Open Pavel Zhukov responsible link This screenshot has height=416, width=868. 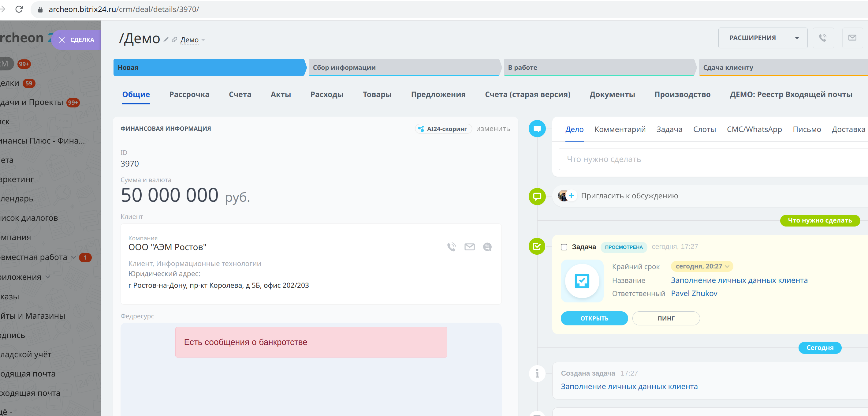pos(694,293)
